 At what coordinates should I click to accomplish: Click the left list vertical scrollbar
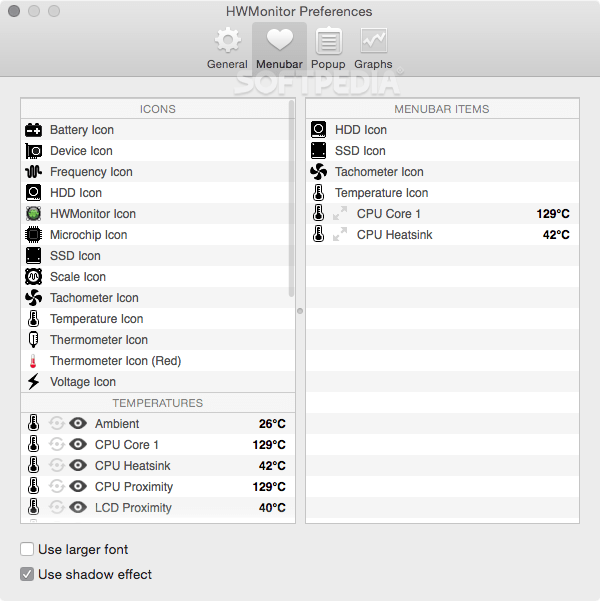(291, 198)
